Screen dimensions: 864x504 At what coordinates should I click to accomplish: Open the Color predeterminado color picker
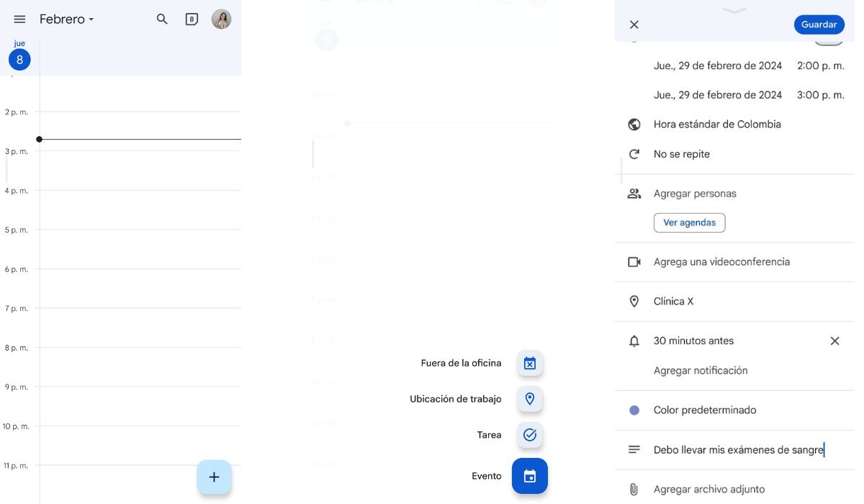(704, 410)
